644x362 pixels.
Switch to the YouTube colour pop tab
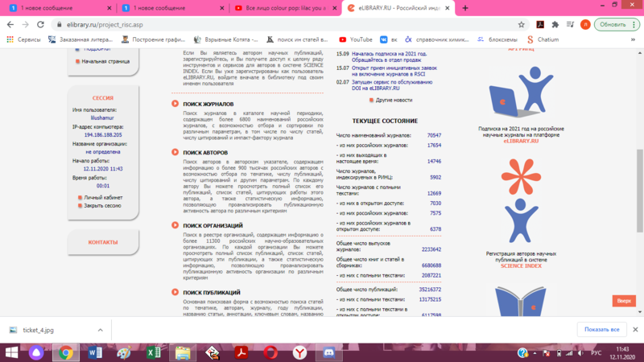tap(285, 8)
